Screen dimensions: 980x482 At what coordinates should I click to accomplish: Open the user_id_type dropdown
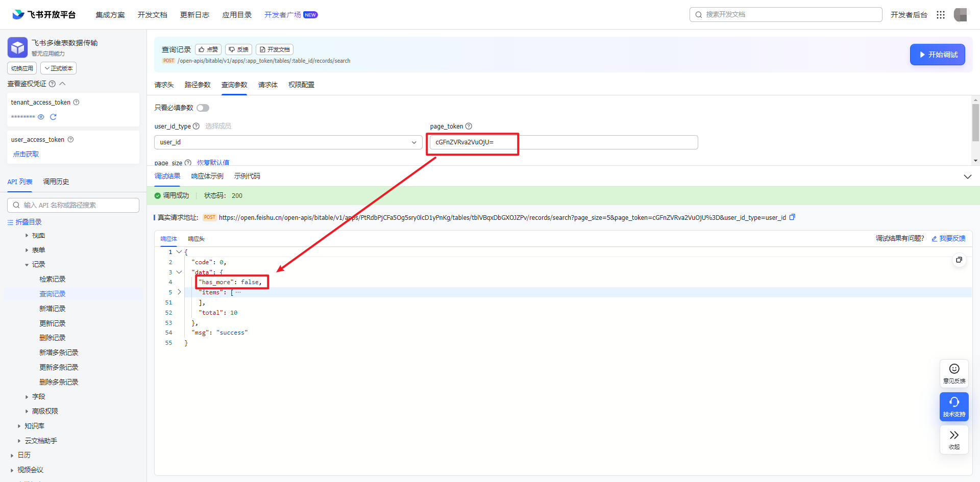[x=288, y=142]
